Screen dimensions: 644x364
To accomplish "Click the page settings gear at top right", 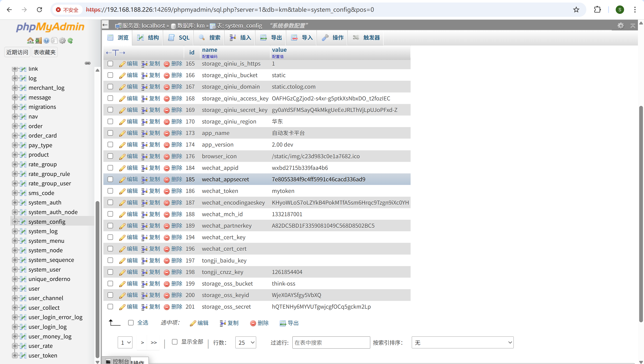I will pos(621,26).
